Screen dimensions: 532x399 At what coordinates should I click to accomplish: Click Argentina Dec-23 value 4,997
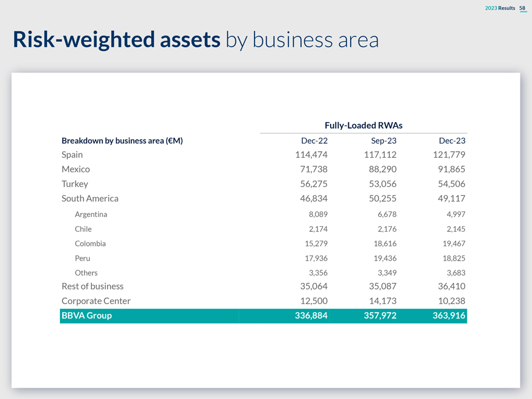(456, 215)
